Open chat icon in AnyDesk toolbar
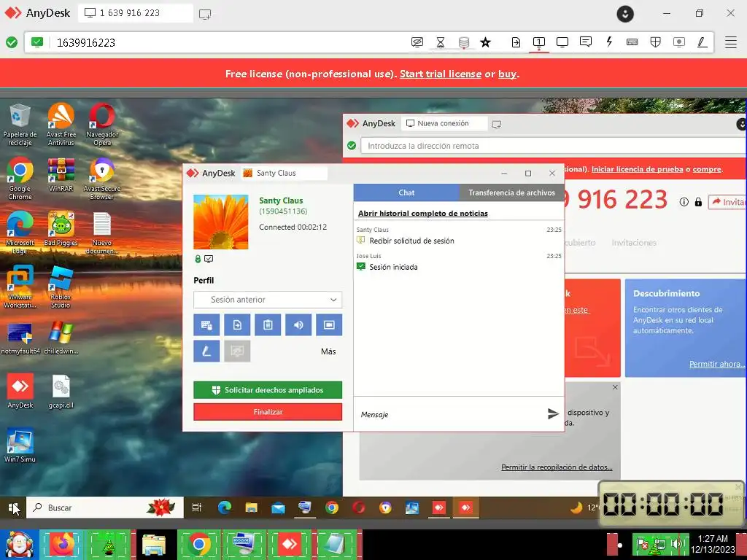The width and height of the screenshot is (747, 560). tap(586, 42)
